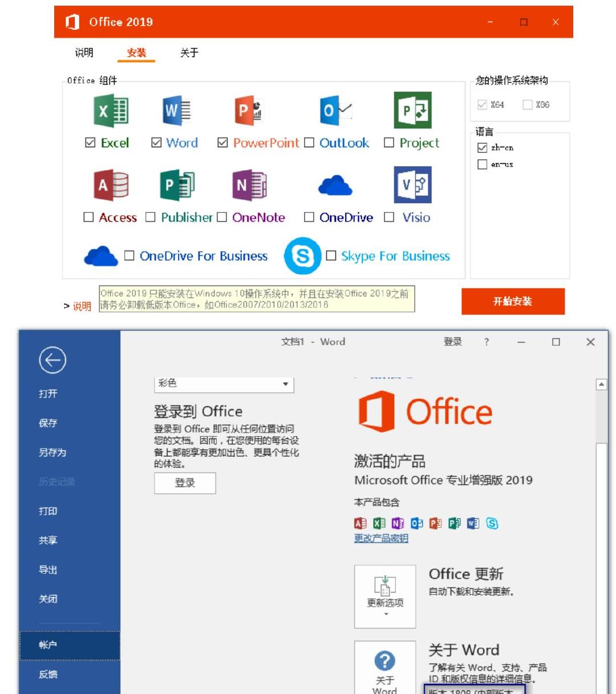The image size is (616, 694).
Task: Tick the Publisher component checkbox
Action: click(151, 217)
